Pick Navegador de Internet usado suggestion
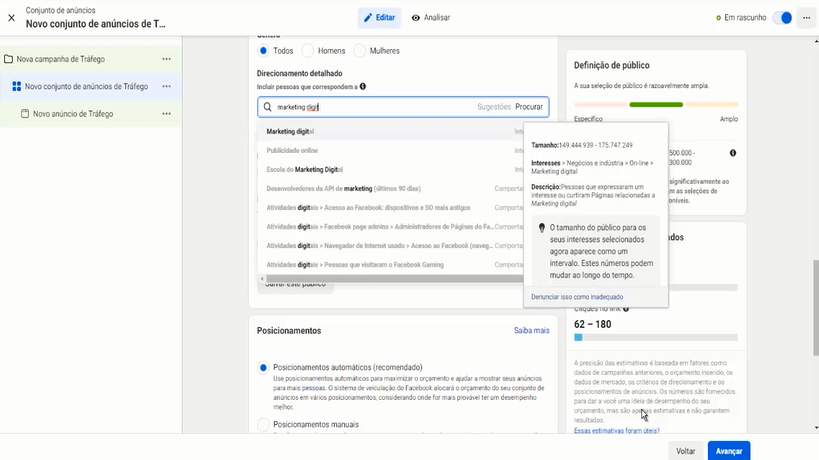The image size is (819, 460). [391, 246]
